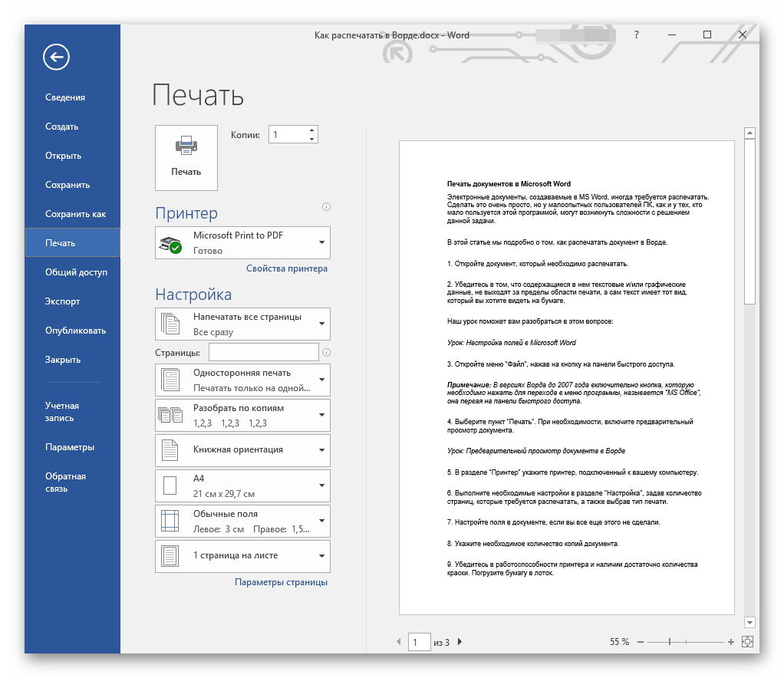Increase the number of copies
The image size is (784, 678).
(311, 130)
